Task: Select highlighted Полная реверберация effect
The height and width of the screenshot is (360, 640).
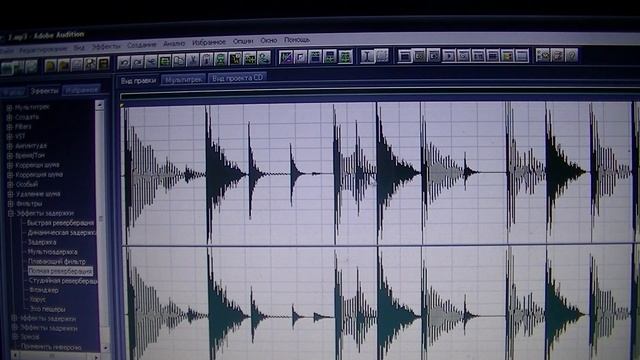Action: [60, 271]
